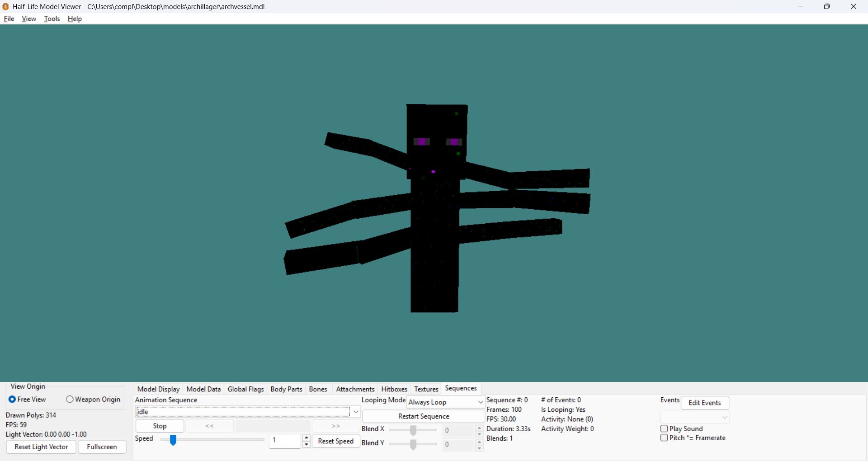The width and height of the screenshot is (868, 461).
Task: Open the File menu
Action: pyautogui.click(x=9, y=19)
